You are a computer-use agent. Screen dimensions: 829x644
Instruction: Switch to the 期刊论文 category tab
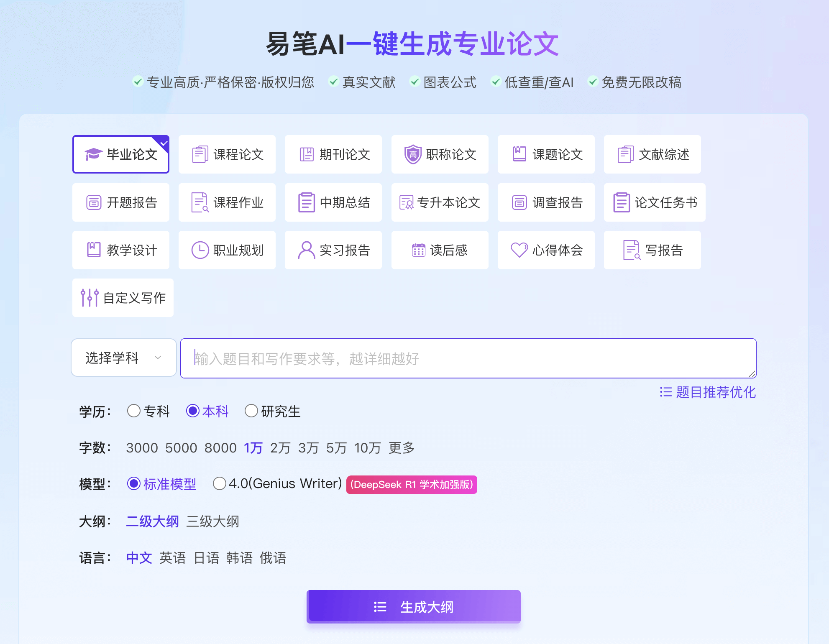[333, 154]
